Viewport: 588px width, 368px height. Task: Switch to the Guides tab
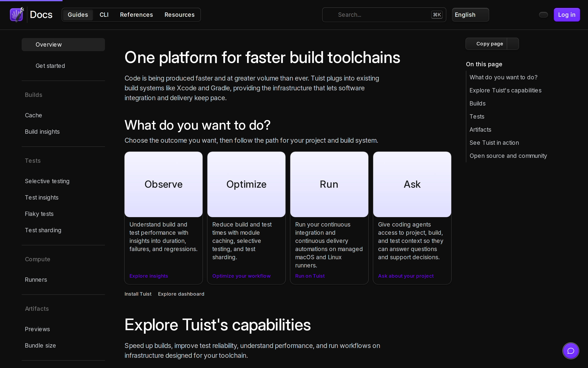[78, 15]
